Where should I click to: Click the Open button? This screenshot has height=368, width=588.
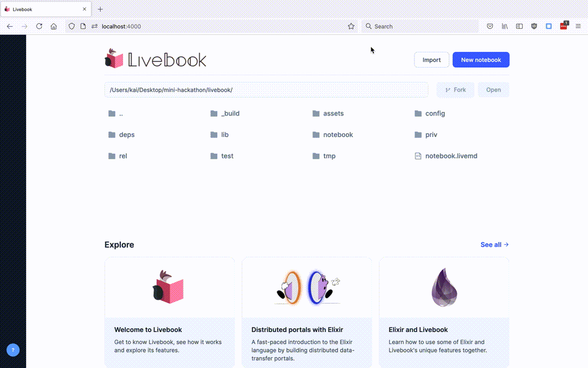493,90
